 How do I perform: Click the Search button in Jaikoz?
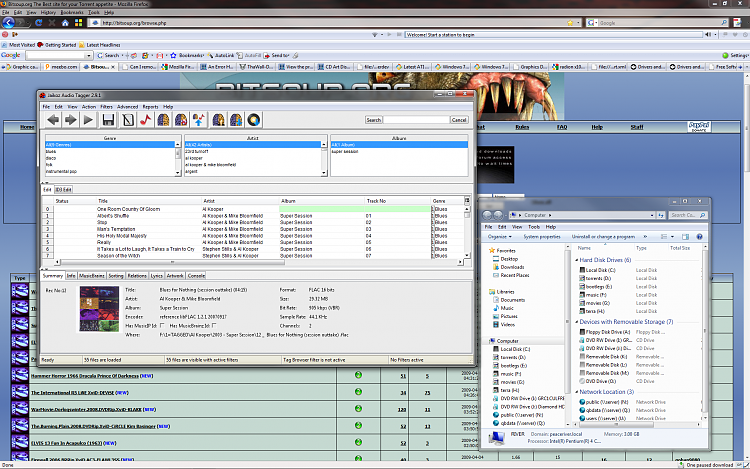tap(374, 120)
